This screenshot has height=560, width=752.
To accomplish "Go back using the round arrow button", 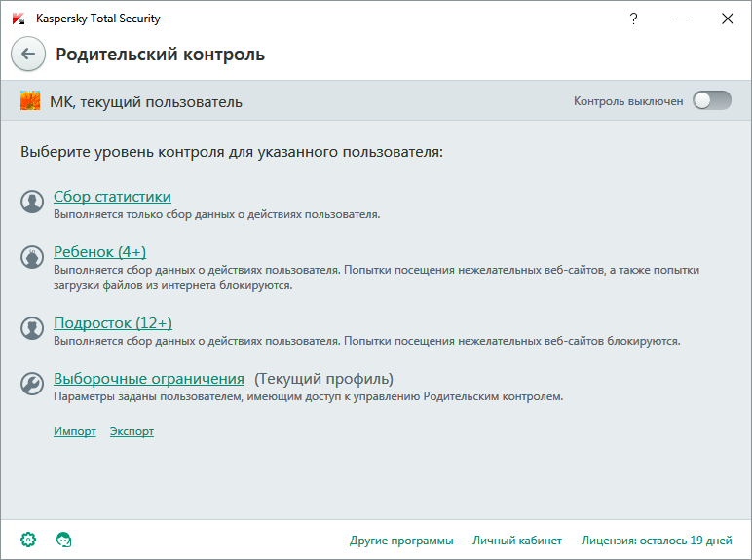I will 28,54.
